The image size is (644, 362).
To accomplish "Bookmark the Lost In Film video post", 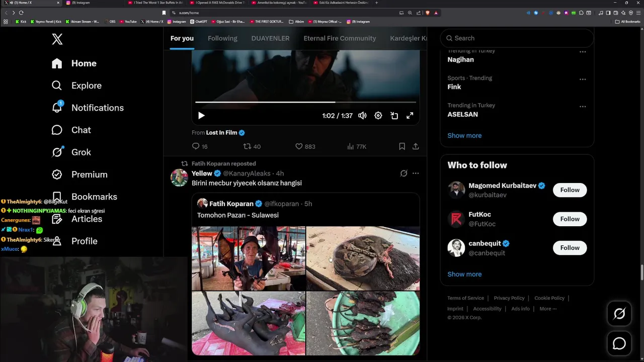I will click(x=402, y=146).
